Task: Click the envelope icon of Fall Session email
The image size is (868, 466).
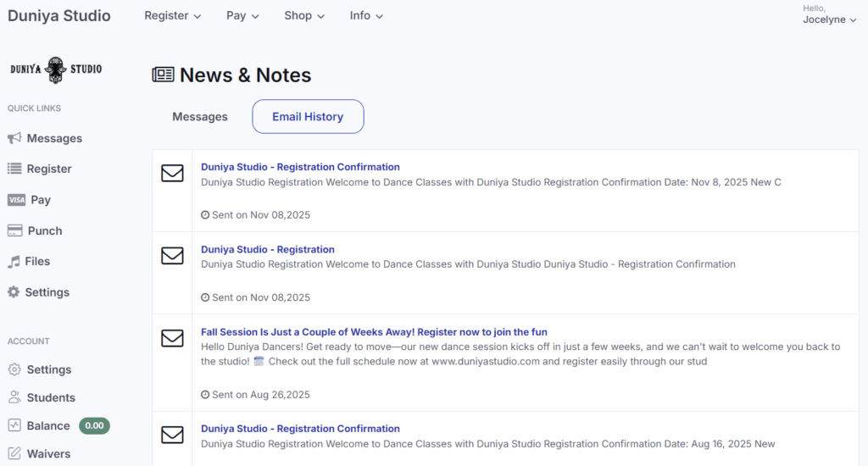Action: tap(172, 339)
